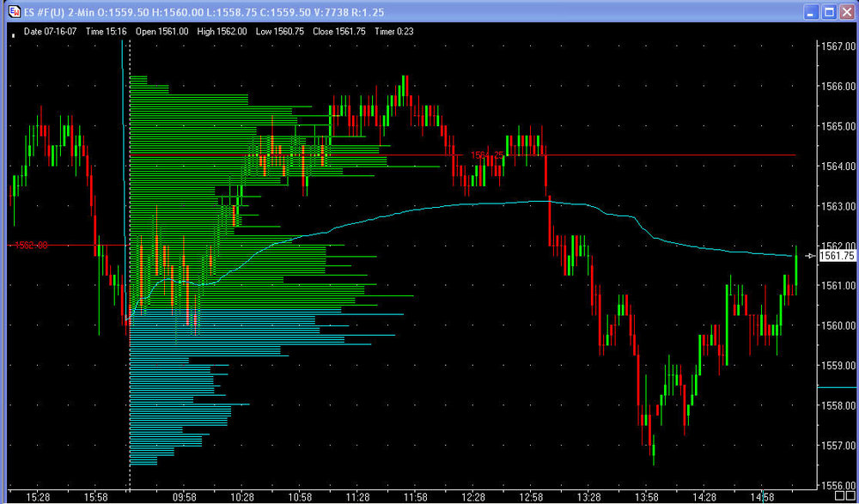Click the right small square box at bottom-right corner
859x504 pixels.
coord(850,495)
